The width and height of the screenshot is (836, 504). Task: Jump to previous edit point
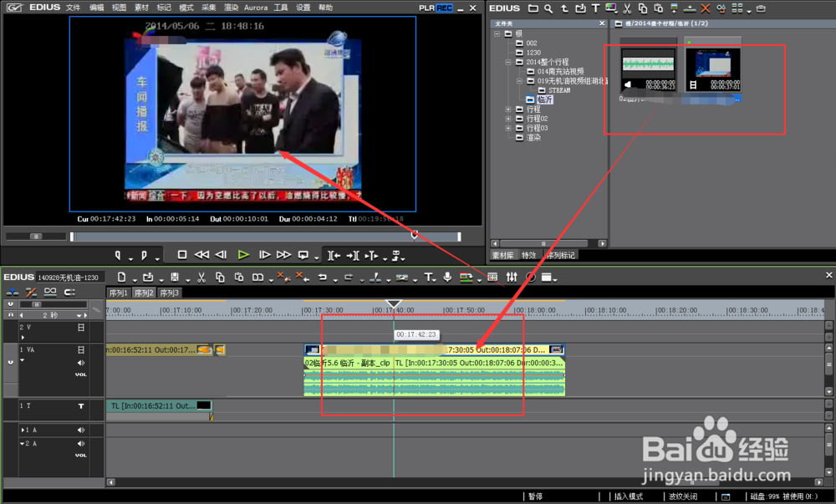334,256
